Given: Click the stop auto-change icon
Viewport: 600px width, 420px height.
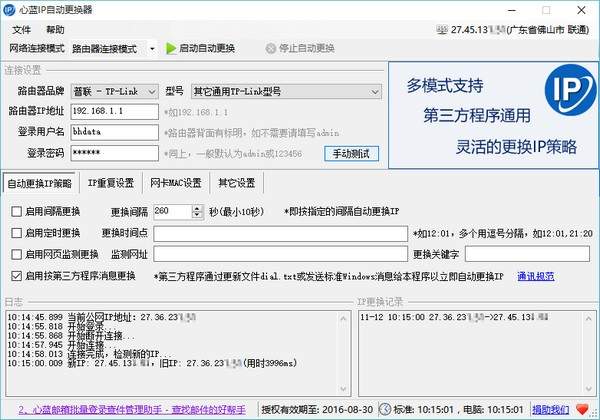Looking at the screenshot, I should 270,48.
